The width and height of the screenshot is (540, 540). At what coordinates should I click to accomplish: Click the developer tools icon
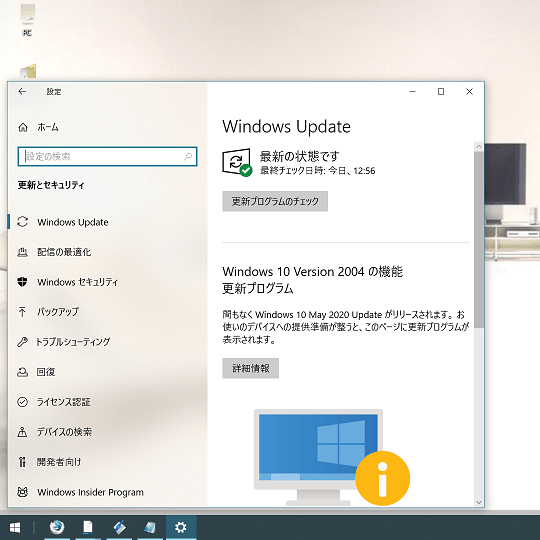click(22, 462)
